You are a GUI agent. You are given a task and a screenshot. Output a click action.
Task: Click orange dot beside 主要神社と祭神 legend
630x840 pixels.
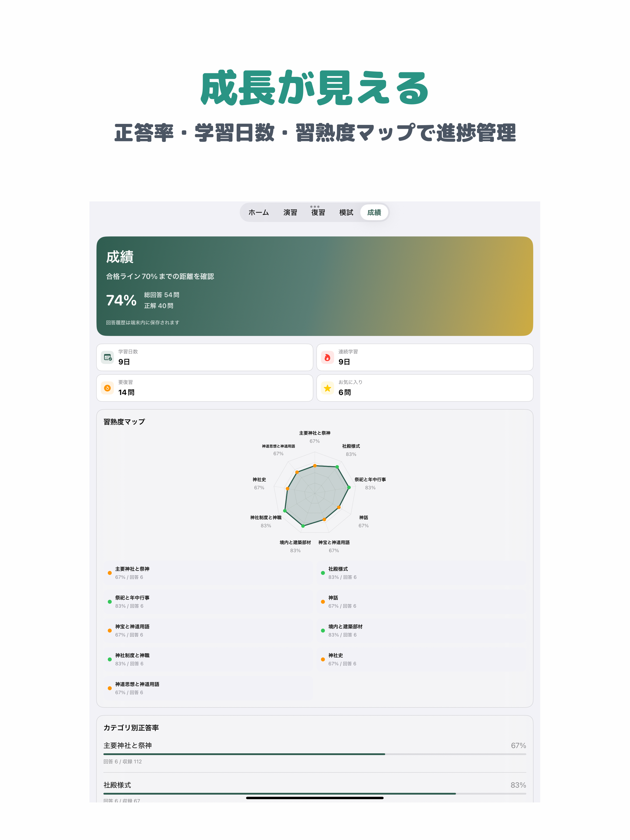110,573
